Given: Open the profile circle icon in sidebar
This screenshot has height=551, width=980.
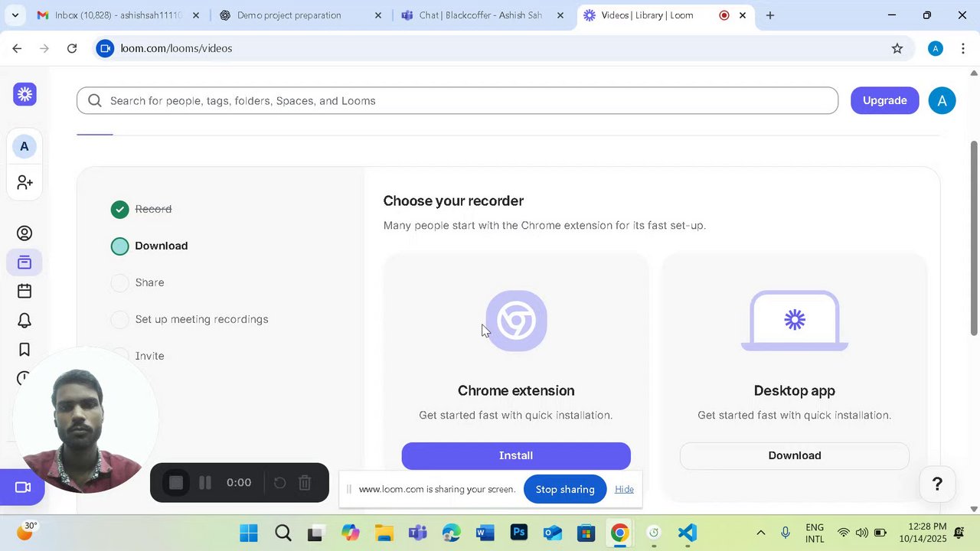Looking at the screenshot, I should pyautogui.click(x=24, y=233).
